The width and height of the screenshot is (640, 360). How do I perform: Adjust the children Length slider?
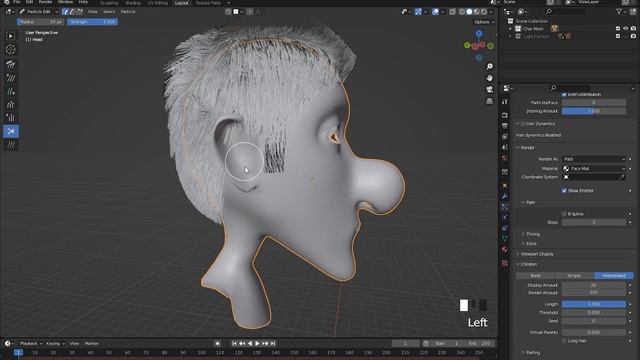594,304
